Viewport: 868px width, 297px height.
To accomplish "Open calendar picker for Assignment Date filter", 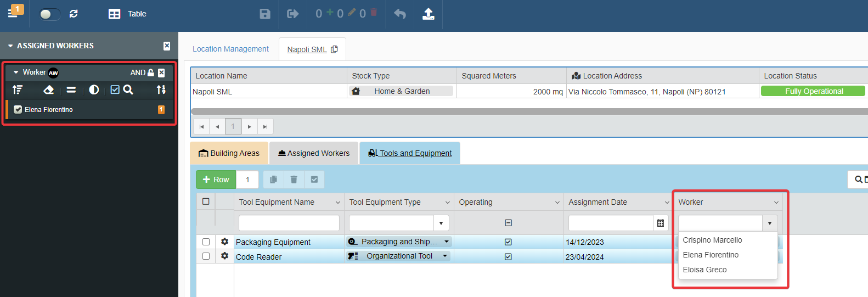I will click(661, 223).
